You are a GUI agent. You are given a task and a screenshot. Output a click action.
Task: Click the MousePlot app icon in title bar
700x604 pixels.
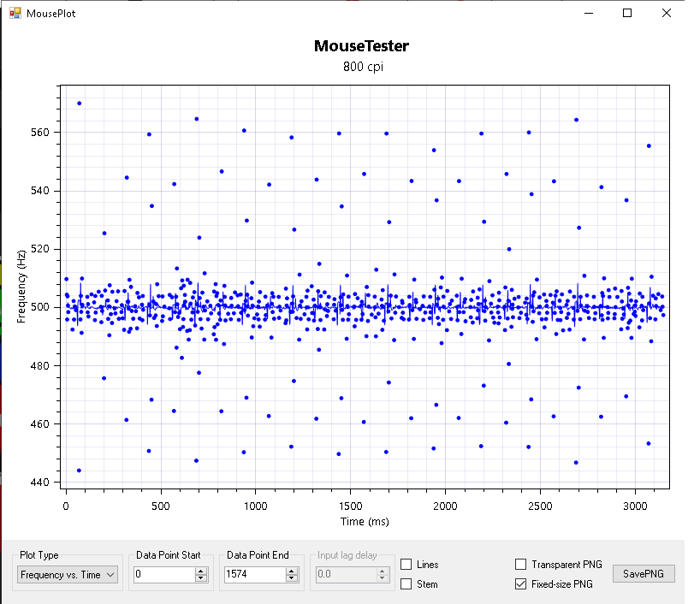tap(15, 14)
